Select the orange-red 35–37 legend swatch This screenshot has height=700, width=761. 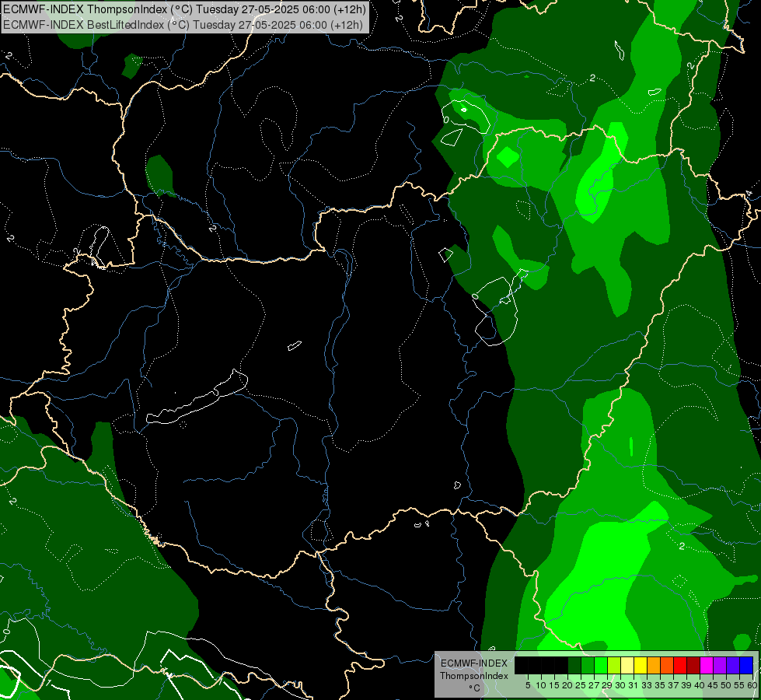point(667,665)
